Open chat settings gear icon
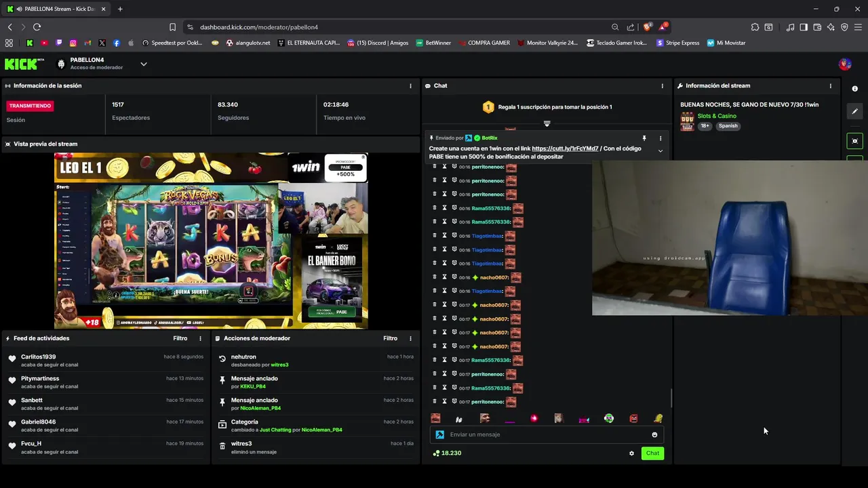The height and width of the screenshot is (488, 868). click(631, 453)
